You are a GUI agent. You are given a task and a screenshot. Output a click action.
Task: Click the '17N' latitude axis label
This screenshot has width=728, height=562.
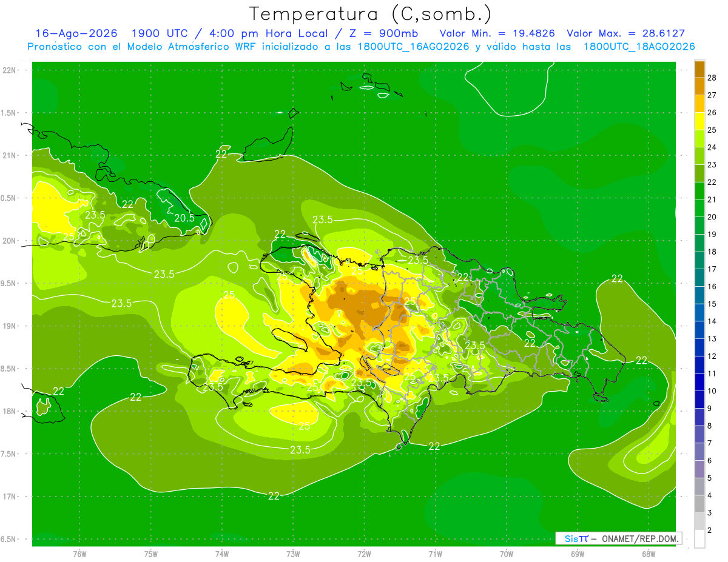click(9, 497)
